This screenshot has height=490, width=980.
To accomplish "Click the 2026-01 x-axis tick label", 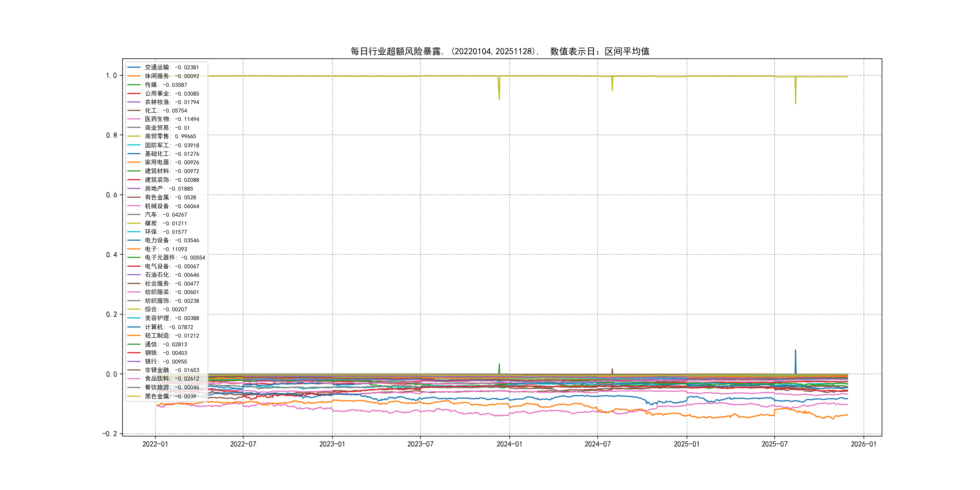I will 863,444.
